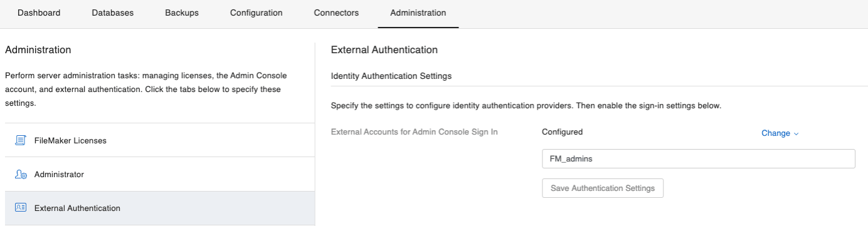Open the FileMaker Licenses section label
Screen dimensions: 868x226
click(x=70, y=140)
